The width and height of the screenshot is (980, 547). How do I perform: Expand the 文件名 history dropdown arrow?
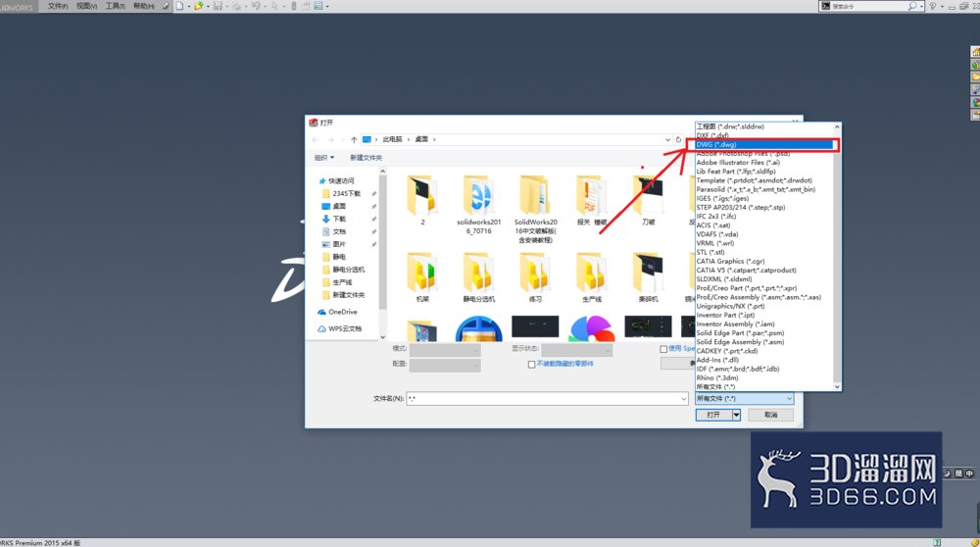pos(683,399)
